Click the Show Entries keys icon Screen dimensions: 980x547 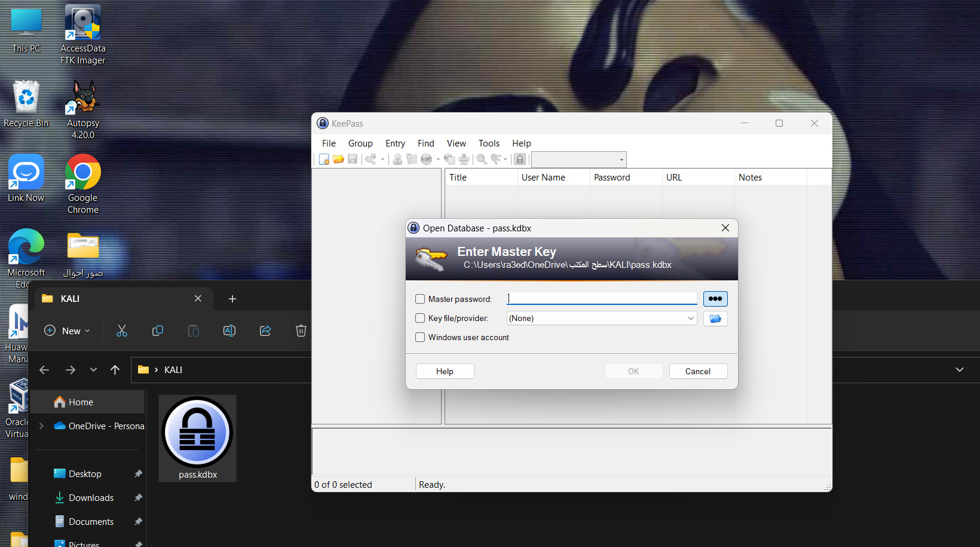pyautogui.click(x=496, y=159)
